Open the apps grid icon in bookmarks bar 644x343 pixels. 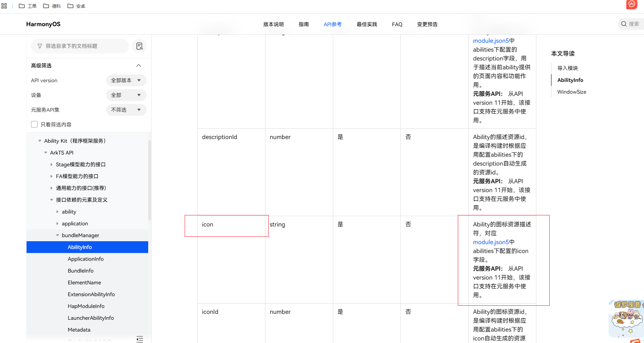(x=4, y=6)
